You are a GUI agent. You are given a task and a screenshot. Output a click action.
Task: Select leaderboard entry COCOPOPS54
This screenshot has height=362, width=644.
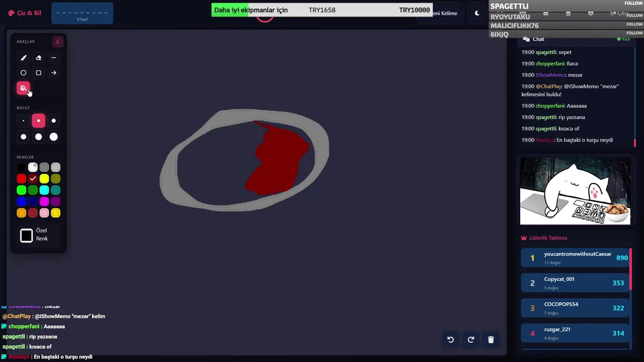[x=576, y=308]
